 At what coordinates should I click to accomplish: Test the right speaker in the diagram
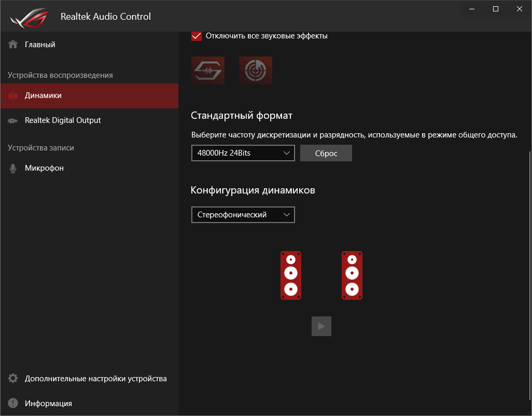pos(352,275)
